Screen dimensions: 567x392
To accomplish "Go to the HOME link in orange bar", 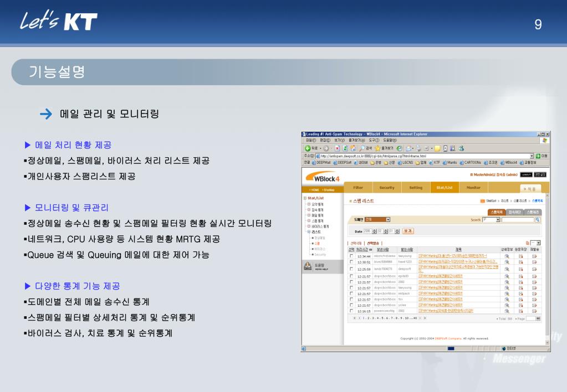I will [315, 190].
